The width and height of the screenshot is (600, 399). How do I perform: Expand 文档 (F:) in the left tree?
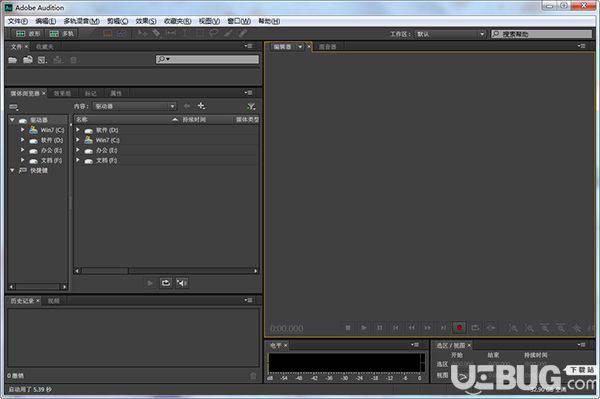23,160
